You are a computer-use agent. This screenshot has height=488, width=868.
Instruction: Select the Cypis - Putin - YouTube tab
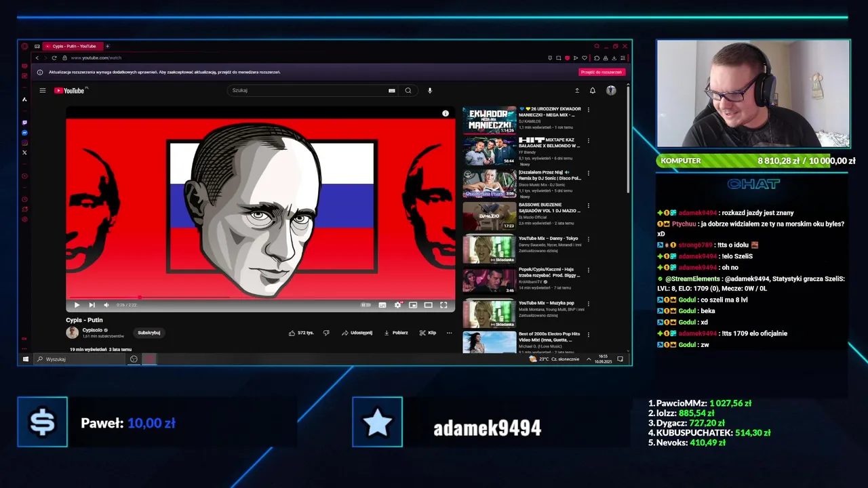(x=72, y=46)
